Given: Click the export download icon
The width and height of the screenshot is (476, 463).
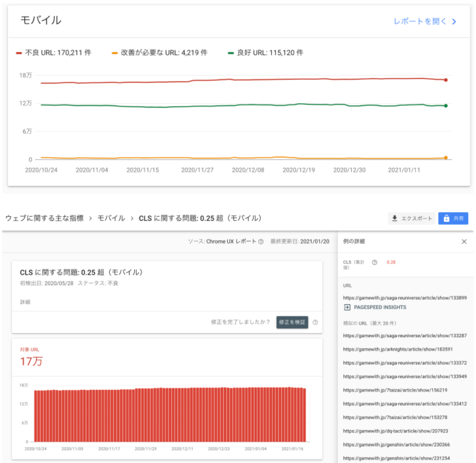Looking at the screenshot, I should click(395, 218).
